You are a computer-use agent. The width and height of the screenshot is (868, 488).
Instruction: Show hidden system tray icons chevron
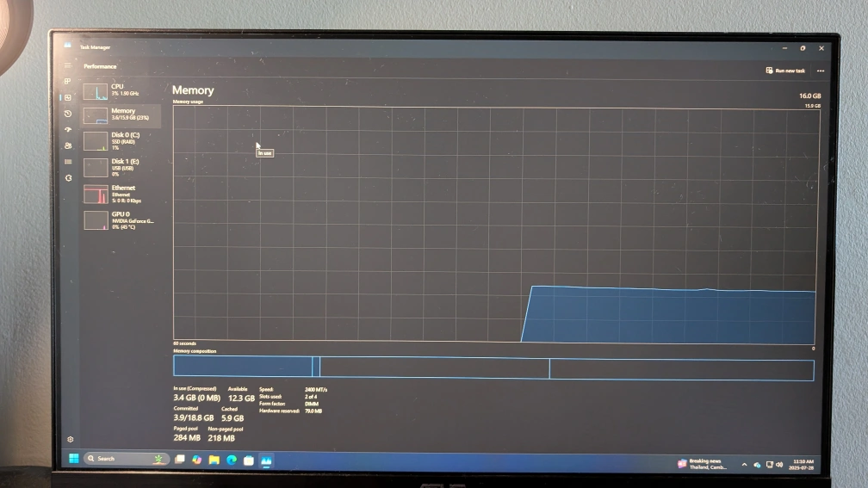click(745, 464)
